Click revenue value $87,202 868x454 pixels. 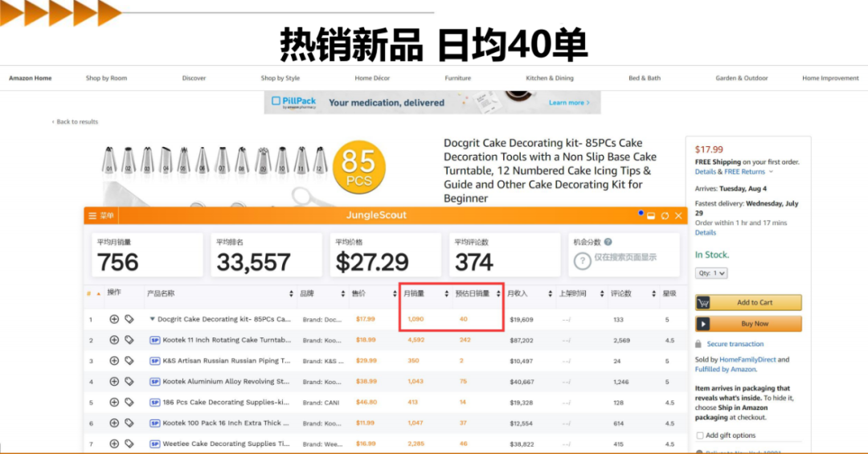click(522, 340)
